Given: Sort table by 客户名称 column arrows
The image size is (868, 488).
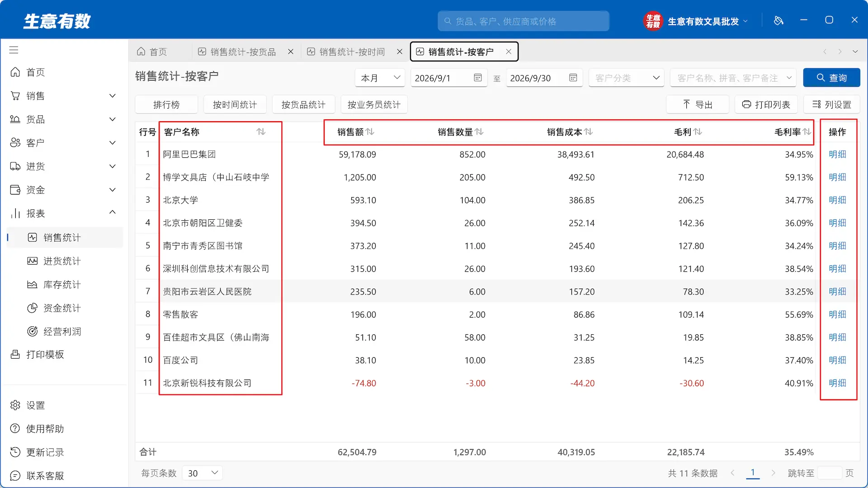Looking at the screenshot, I should pos(261,132).
